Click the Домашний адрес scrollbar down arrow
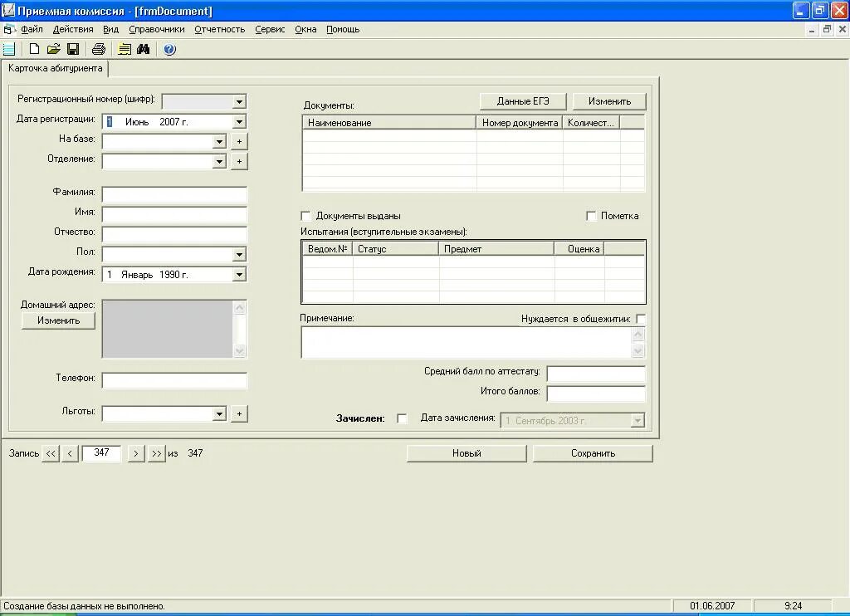Screen dimensions: 850x616 click(x=240, y=351)
